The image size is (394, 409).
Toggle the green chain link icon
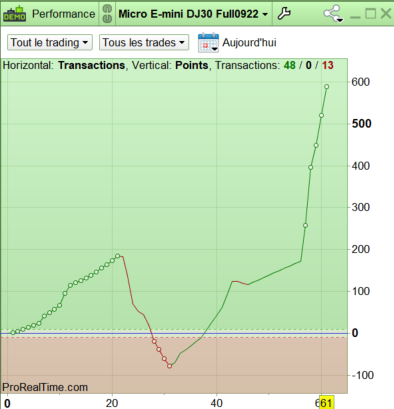(107, 14)
